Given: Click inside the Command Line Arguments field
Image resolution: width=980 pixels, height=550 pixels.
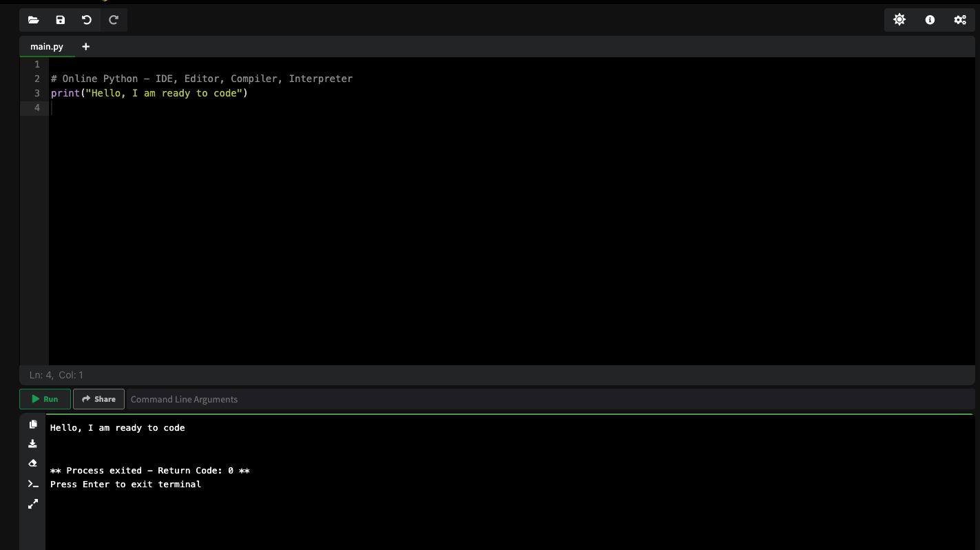Looking at the screenshot, I should pyautogui.click(x=275, y=399).
